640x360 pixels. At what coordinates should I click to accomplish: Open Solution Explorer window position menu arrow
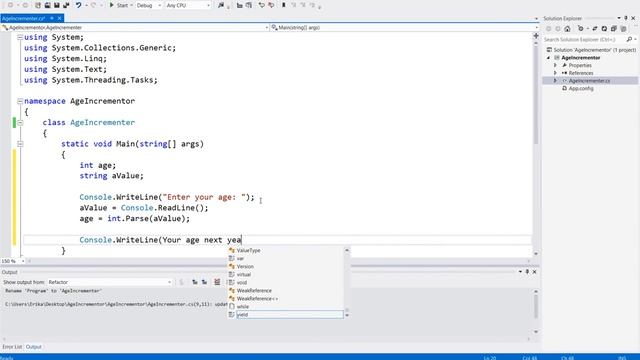619,18
